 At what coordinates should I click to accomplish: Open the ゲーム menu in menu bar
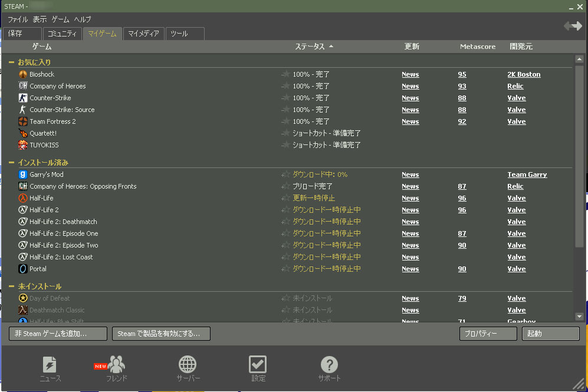[60, 19]
